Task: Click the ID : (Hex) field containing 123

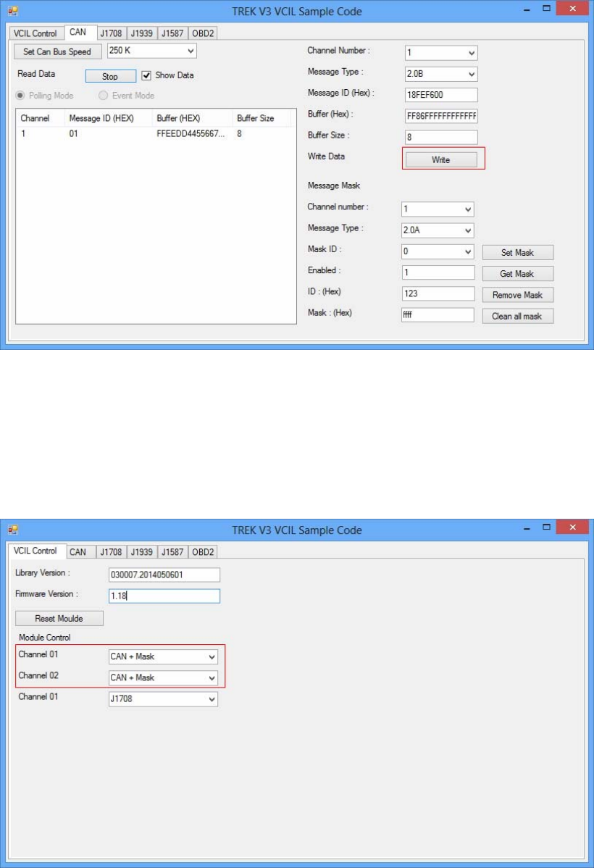Action: pyautogui.click(x=438, y=293)
